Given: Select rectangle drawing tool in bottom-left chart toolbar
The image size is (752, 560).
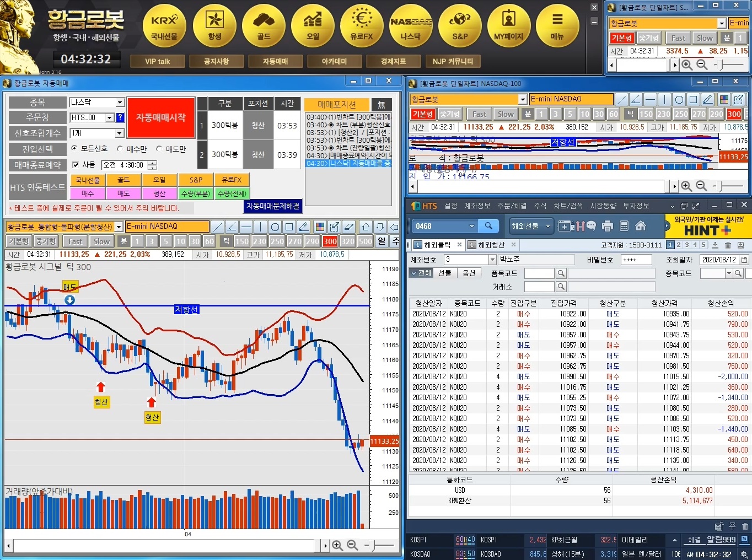Looking at the screenshot, I should click(x=289, y=227).
